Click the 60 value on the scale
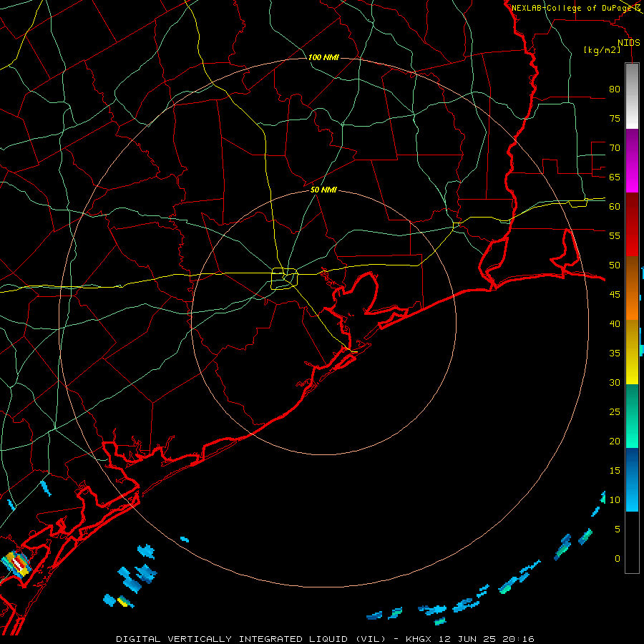 pos(615,206)
